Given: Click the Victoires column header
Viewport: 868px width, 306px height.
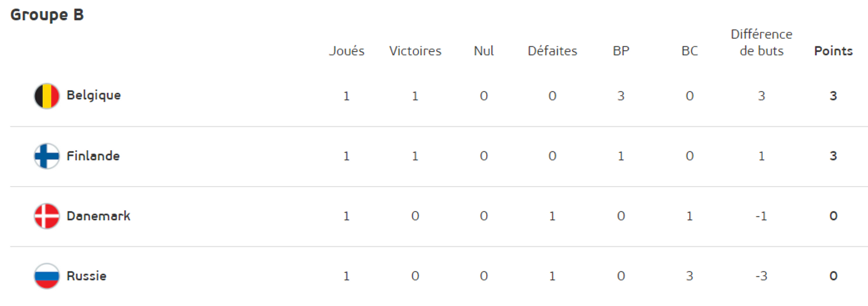Looking at the screenshot, I should (415, 51).
